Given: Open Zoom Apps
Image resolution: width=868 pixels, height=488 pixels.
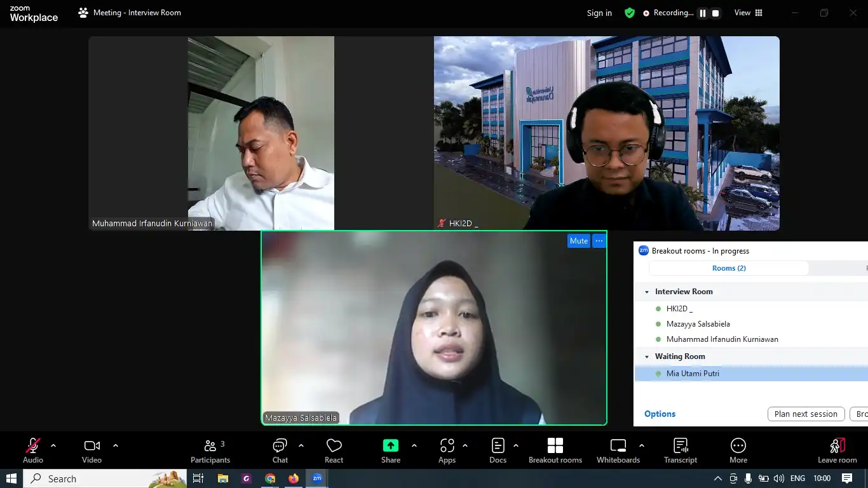Looking at the screenshot, I should [447, 451].
